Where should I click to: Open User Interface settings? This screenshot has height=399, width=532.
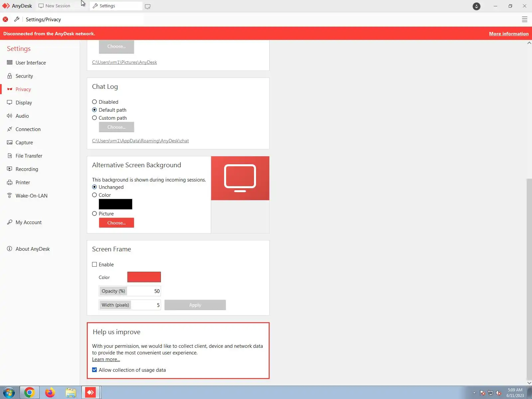click(31, 63)
